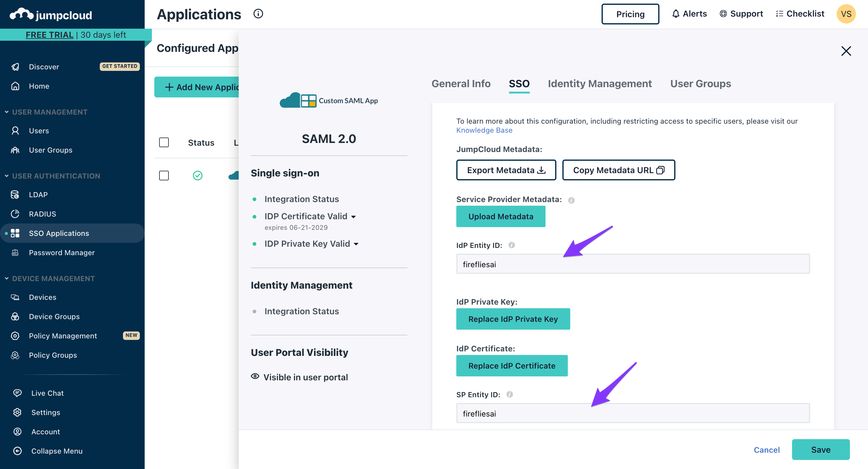This screenshot has height=469, width=868.
Task: Click the SP Entity ID help icon
Action: pyautogui.click(x=509, y=395)
